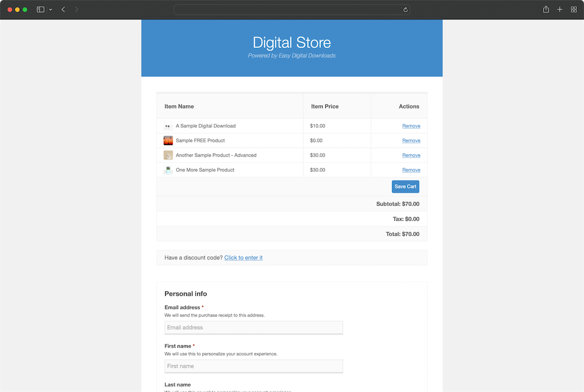This screenshot has width=584, height=392.
Task: Remove A Sample Digital Download from cart
Action: click(411, 126)
